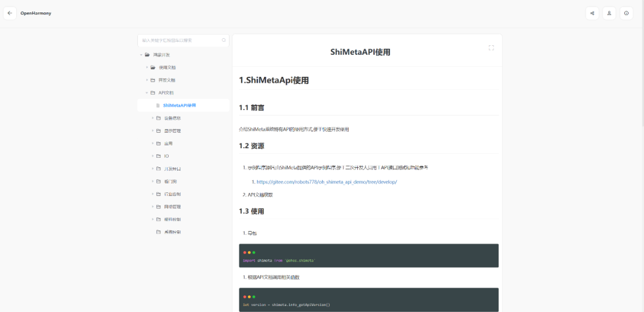Toggle fullscreen for the document panel
644x312 pixels.
click(491, 48)
